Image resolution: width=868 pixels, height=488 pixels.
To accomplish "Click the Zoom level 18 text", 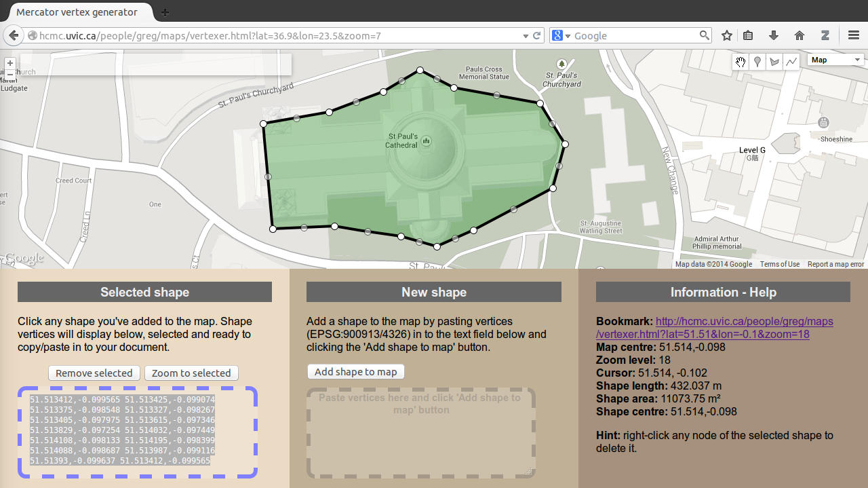I will [x=633, y=360].
